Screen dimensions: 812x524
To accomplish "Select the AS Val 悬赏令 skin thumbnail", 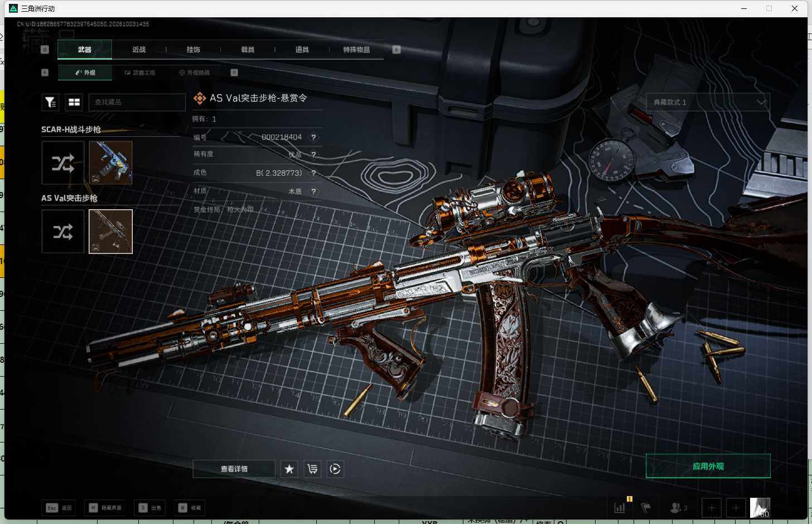I will 110,232.
